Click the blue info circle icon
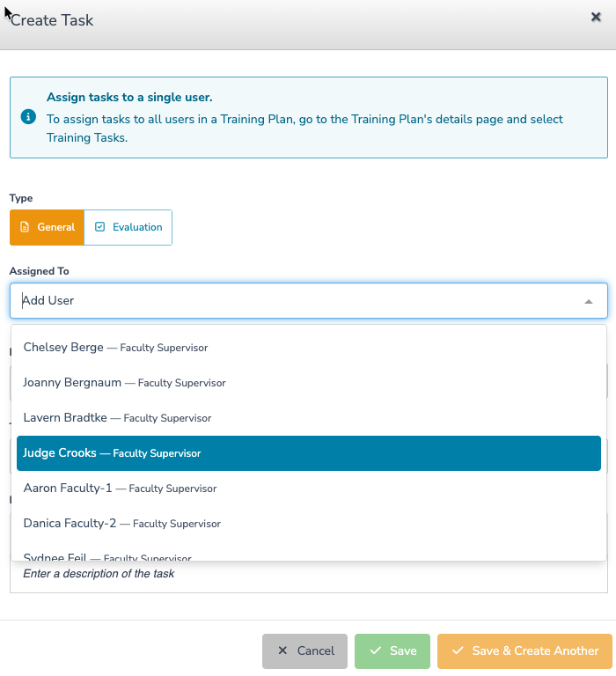Screen dimensions: 616x676 coord(28,116)
